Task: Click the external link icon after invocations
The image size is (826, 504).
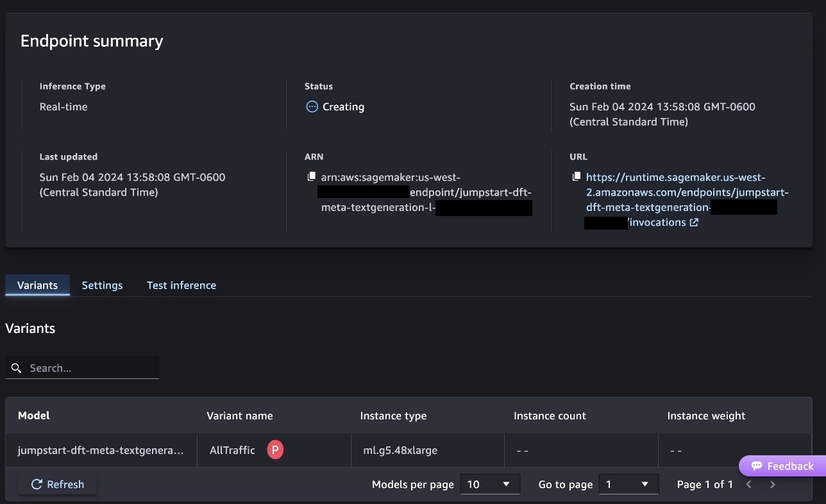Action: [x=694, y=223]
